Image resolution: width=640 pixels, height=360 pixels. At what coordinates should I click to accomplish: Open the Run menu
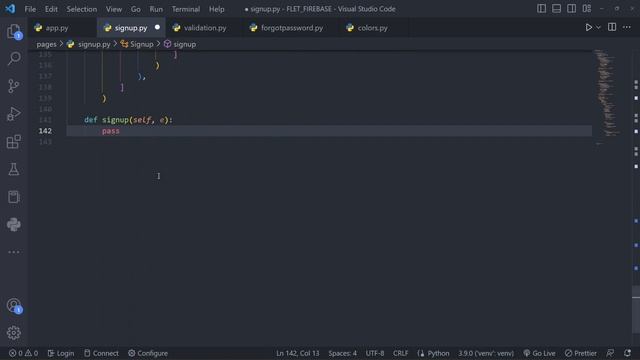tap(156, 9)
